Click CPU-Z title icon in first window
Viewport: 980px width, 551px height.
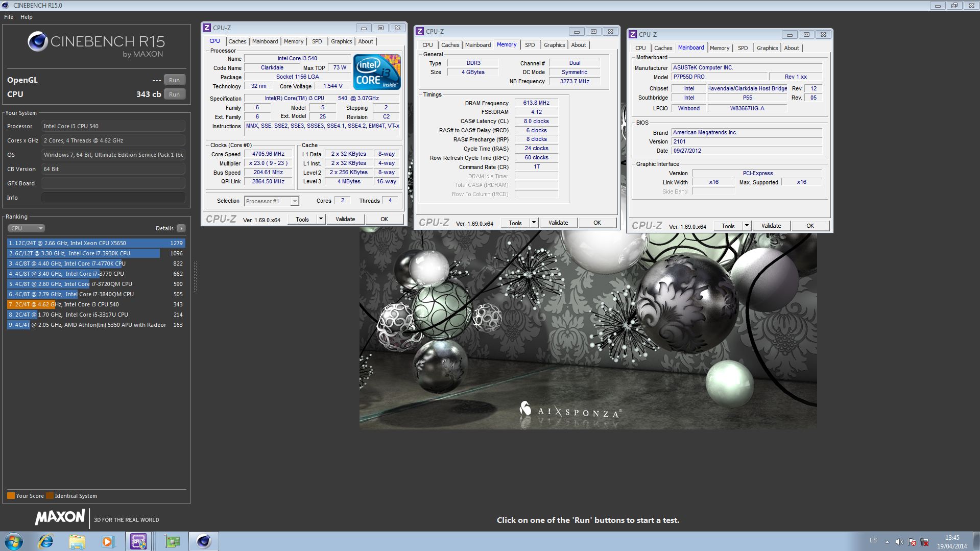pos(207,28)
